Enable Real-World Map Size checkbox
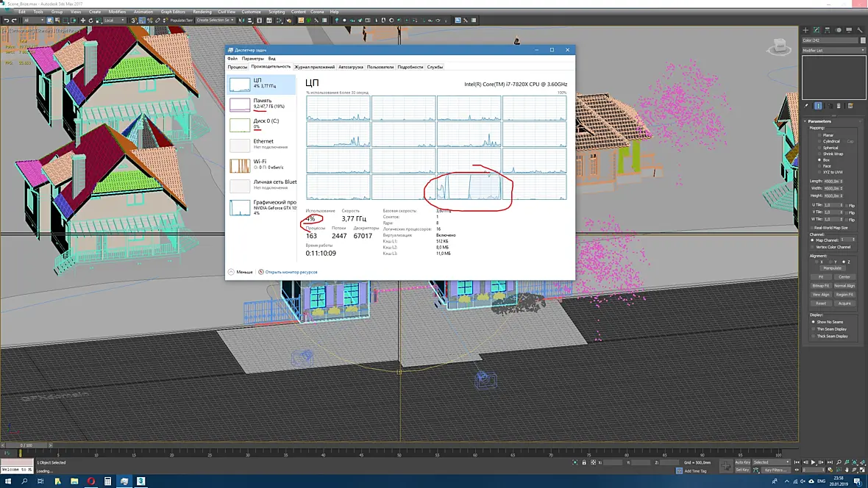The width and height of the screenshot is (868, 488). click(813, 227)
